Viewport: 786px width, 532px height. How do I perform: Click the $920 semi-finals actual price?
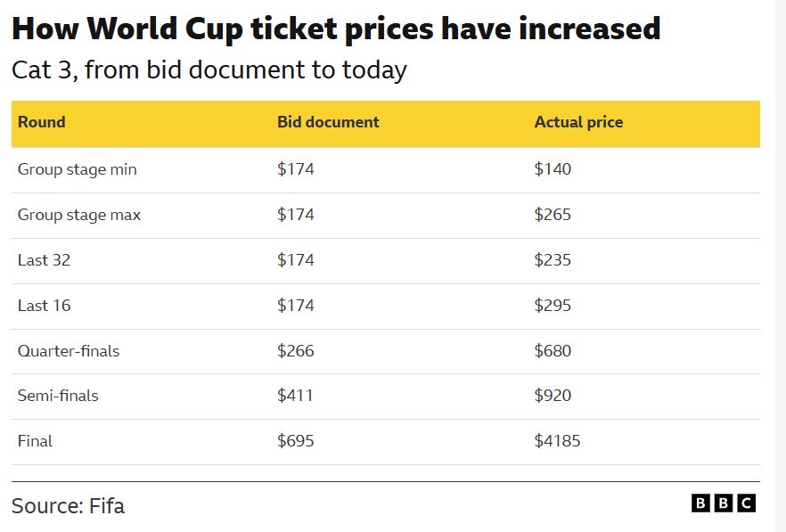point(553,396)
